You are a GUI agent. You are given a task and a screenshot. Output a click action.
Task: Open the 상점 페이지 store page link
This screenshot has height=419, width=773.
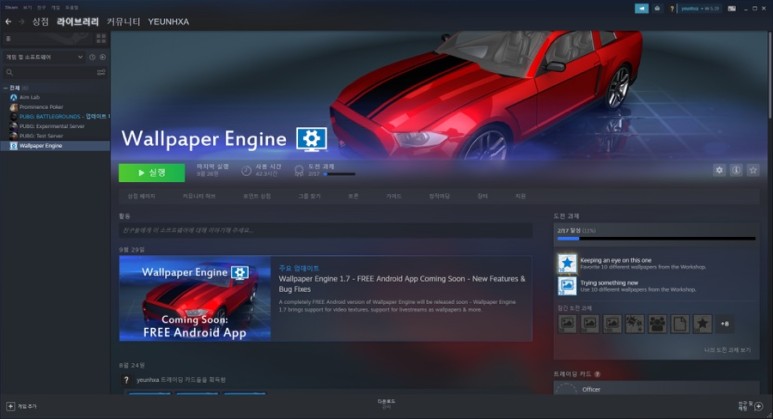click(x=141, y=196)
